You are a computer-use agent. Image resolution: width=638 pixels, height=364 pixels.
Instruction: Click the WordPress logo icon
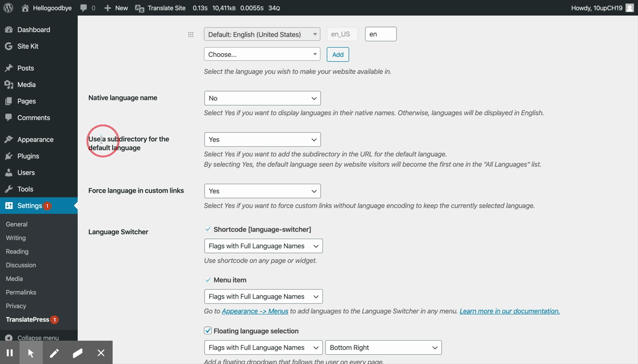point(8,8)
